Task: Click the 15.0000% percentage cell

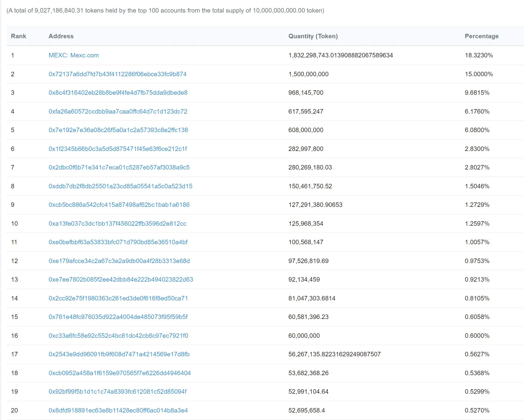Action: 479,74
